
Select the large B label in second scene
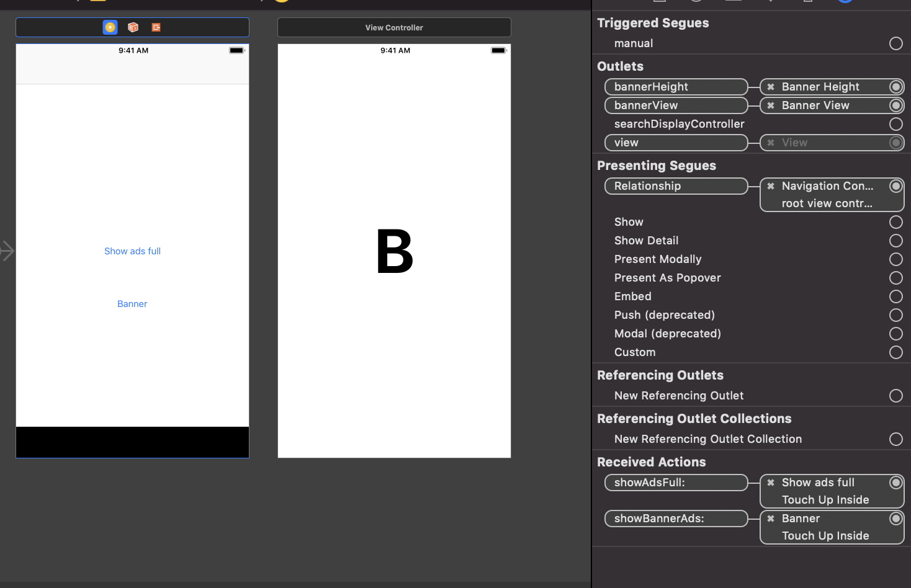click(395, 251)
